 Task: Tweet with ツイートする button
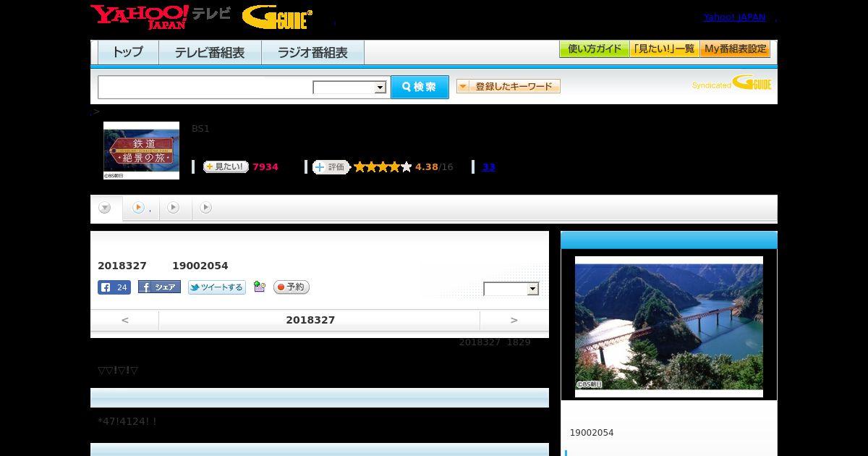(216, 287)
